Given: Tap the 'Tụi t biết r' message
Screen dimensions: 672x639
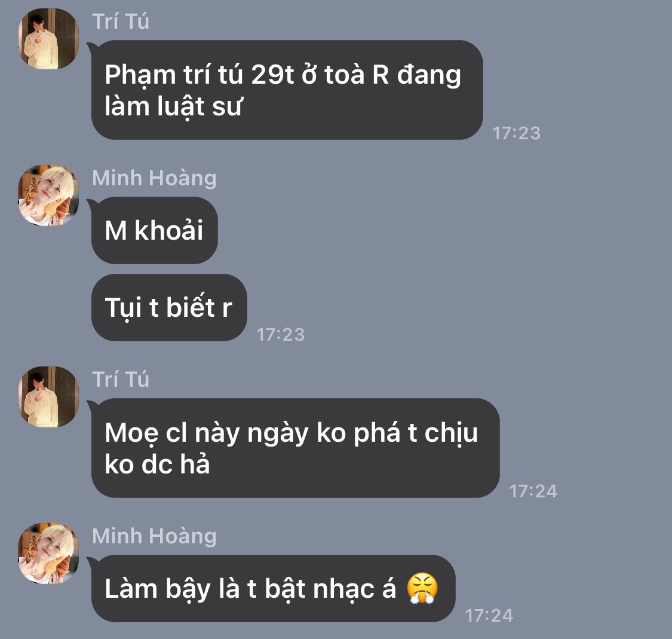Looking at the screenshot, I should tap(169, 307).
